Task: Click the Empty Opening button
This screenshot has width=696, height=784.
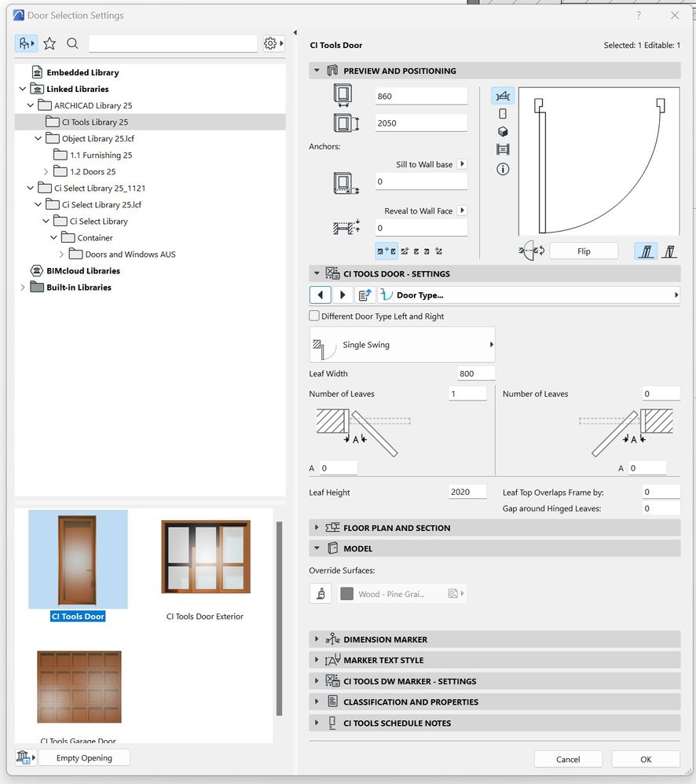Action: click(x=84, y=757)
